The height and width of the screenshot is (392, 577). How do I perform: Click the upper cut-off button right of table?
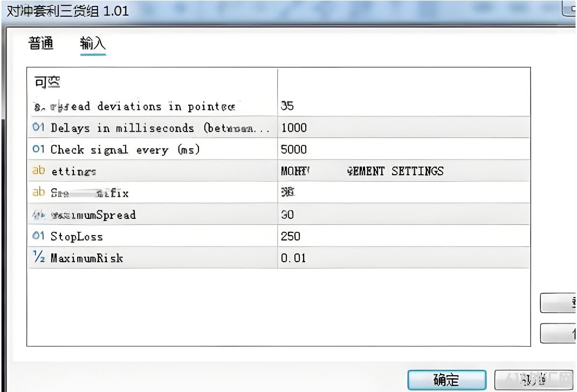coord(558,303)
